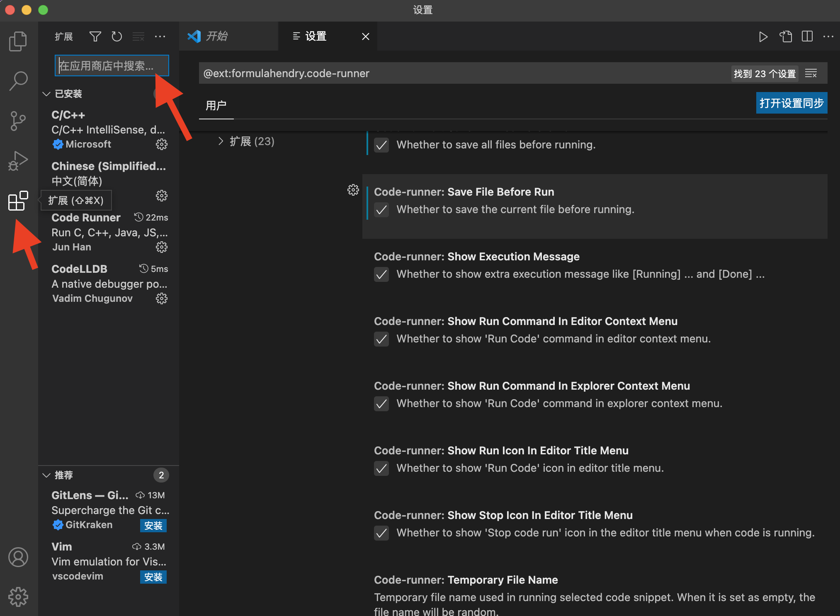Filter extensions with the funnel icon

(95, 36)
